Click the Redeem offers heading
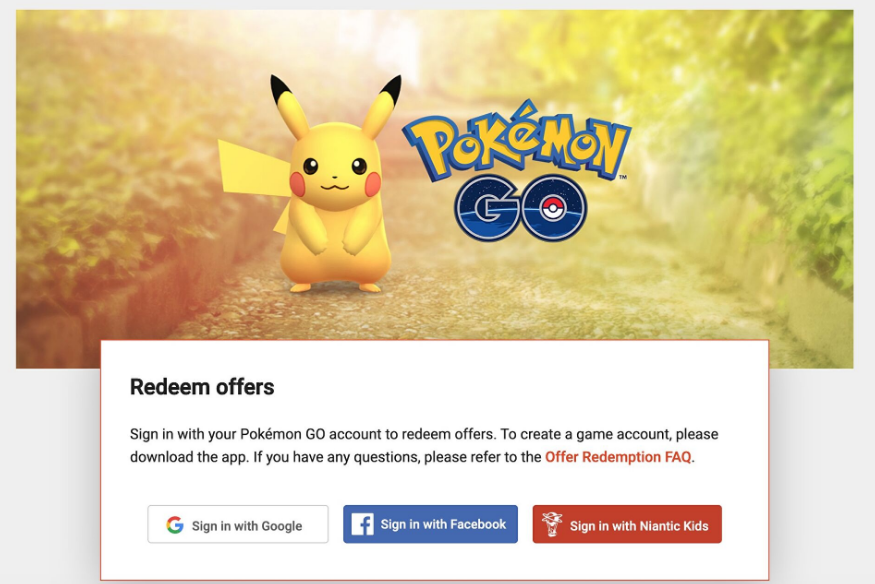This screenshot has height=584, width=875. coord(202,387)
